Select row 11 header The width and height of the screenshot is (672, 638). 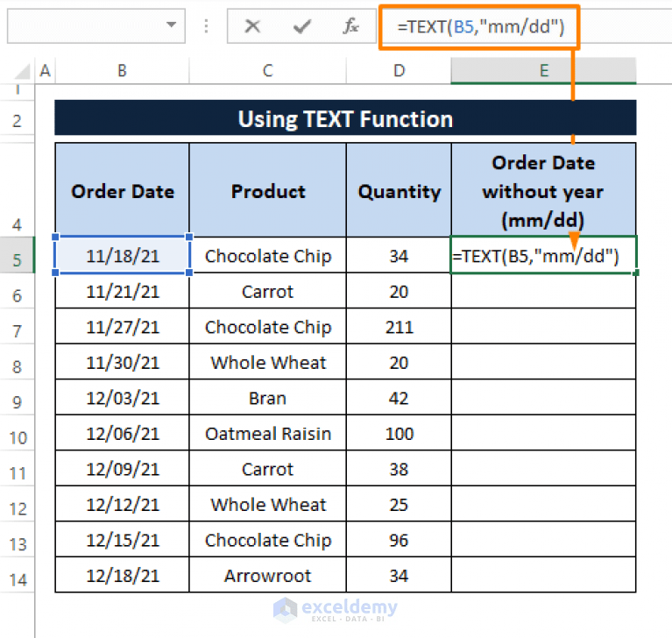[18, 468]
